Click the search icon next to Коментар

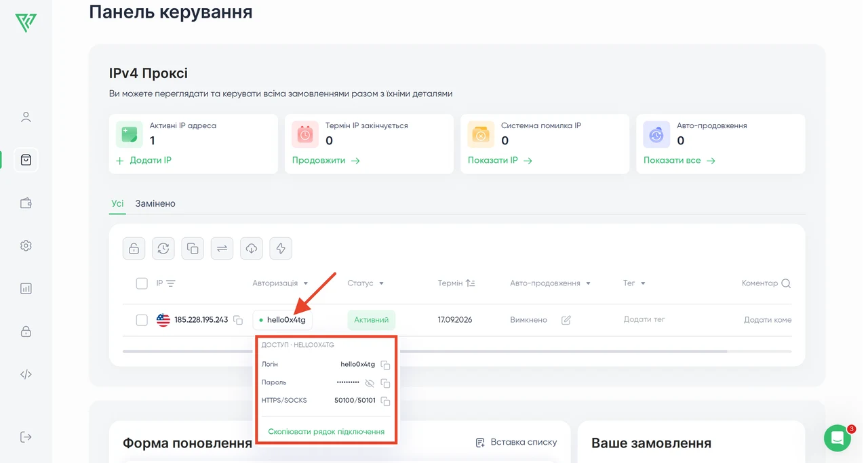(786, 283)
